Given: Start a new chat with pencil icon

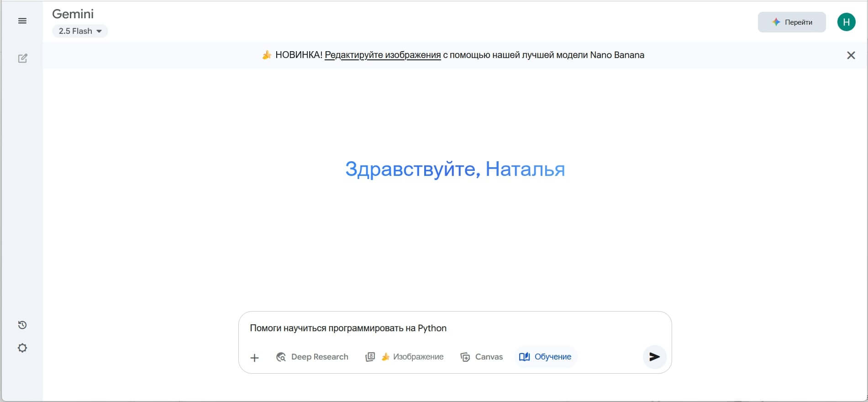Looking at the screenshot, I should [22, 58].
